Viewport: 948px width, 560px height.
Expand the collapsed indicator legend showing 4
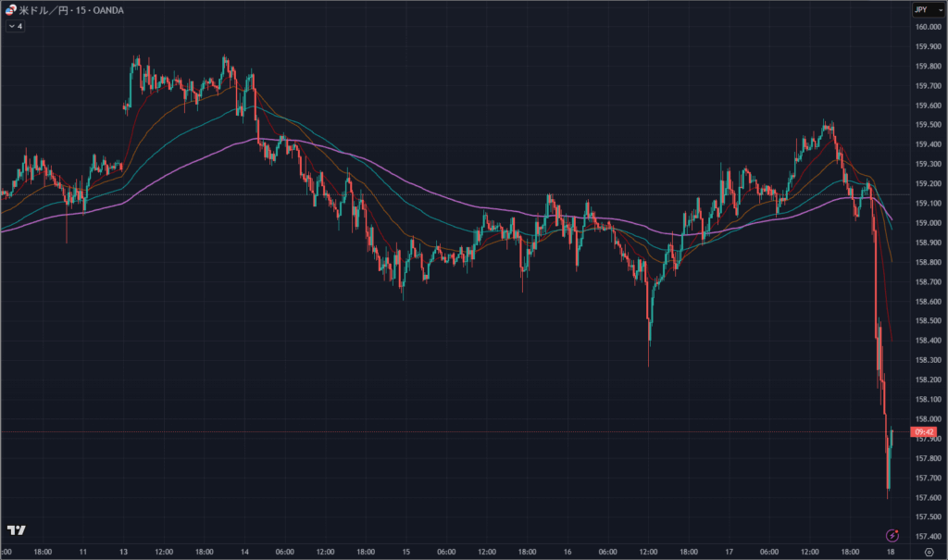[15, 26]
